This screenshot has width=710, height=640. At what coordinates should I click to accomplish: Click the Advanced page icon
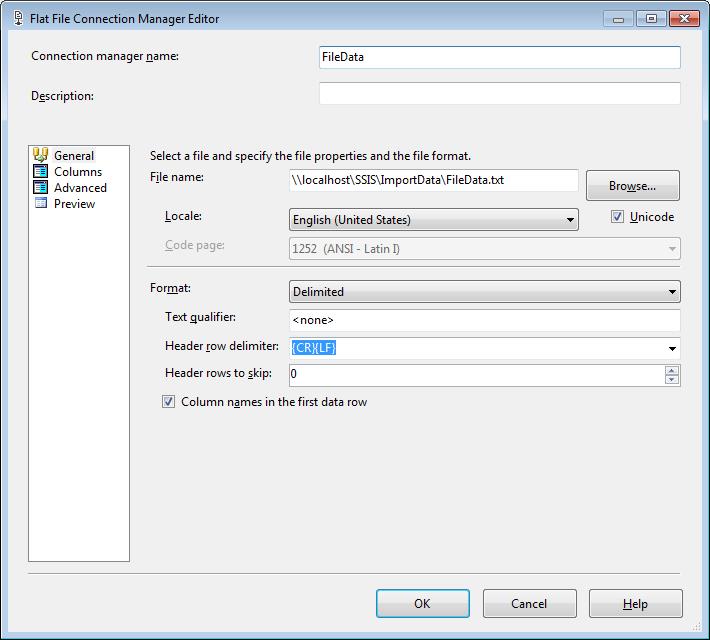(40, 187)
